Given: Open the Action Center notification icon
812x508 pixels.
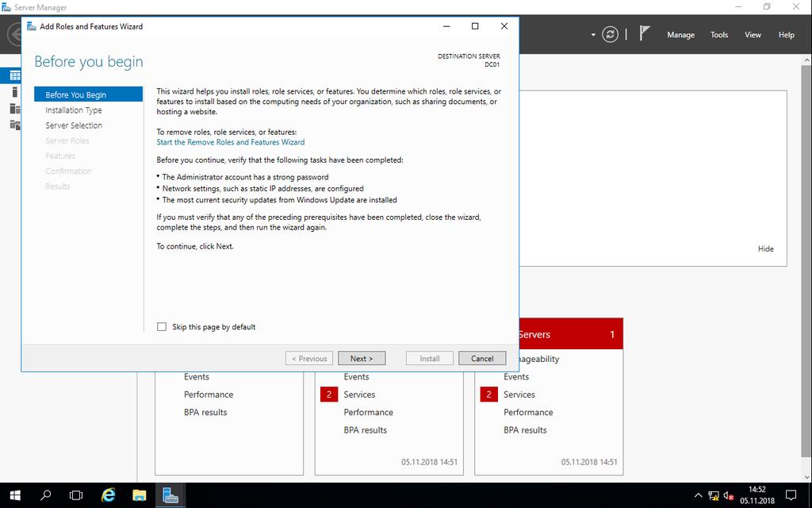Looking at the screenshot, I should click(791, 495).
